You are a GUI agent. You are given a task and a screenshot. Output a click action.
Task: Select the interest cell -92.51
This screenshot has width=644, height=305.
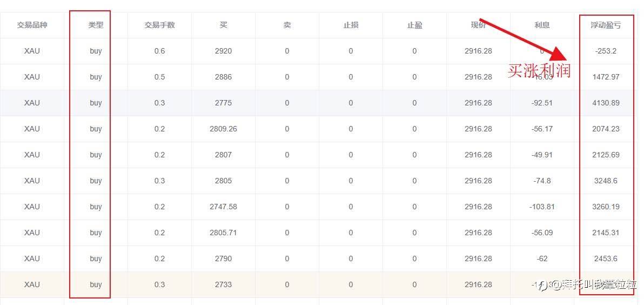pyautogui.click(x=542, y=103)
